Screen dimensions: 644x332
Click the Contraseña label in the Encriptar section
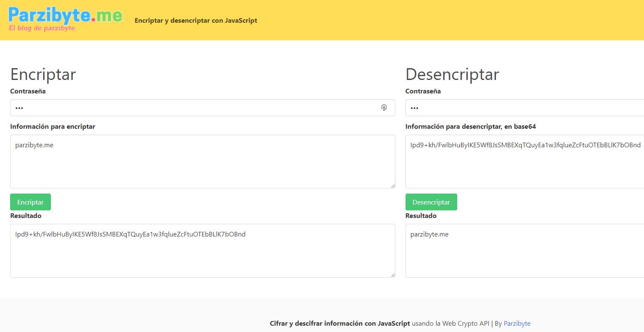pyautogui.click(x=28, y=91)
